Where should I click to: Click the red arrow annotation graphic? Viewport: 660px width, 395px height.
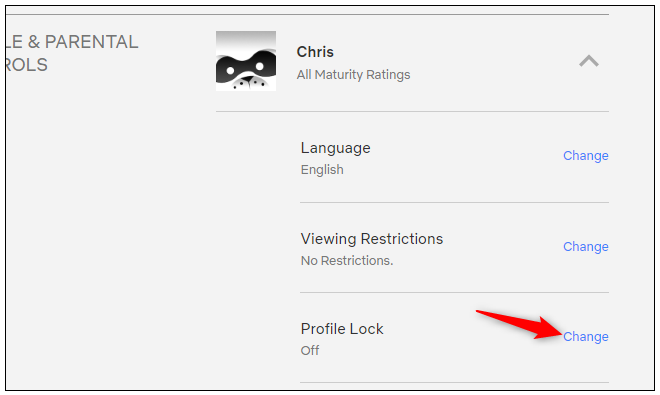point(519,325)
